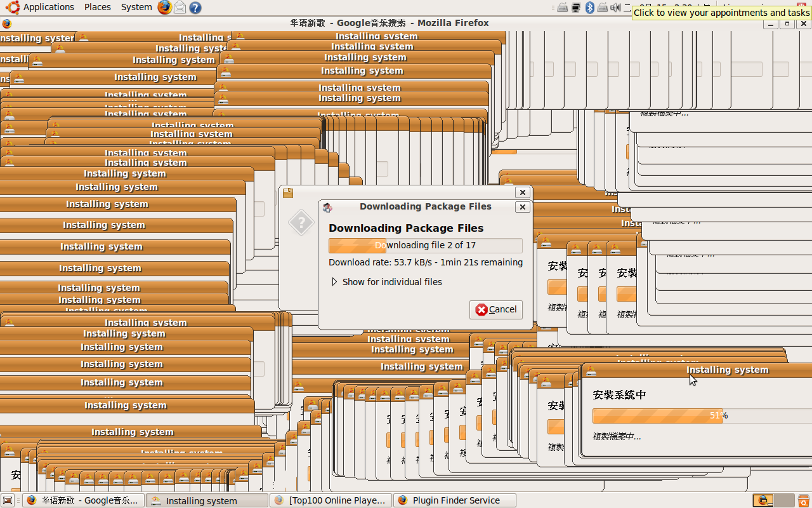Close the dialog behind the download window
Screen dimensions: 812x508
point(522,192)
